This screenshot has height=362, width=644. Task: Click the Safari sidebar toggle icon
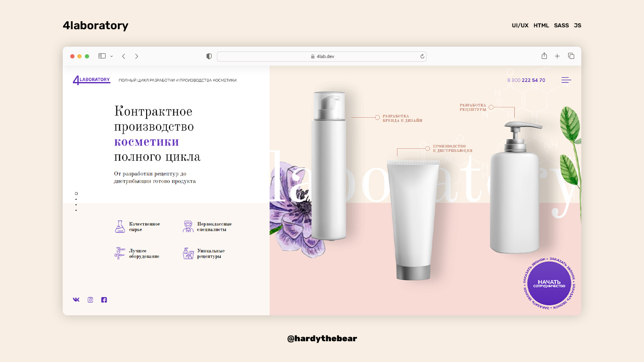point(102,56)
